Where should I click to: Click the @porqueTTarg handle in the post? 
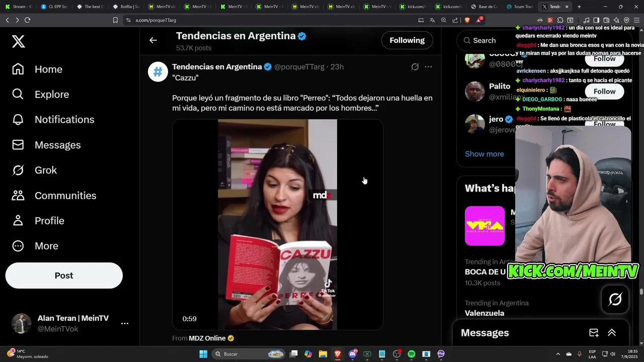[x=299, y=67]
